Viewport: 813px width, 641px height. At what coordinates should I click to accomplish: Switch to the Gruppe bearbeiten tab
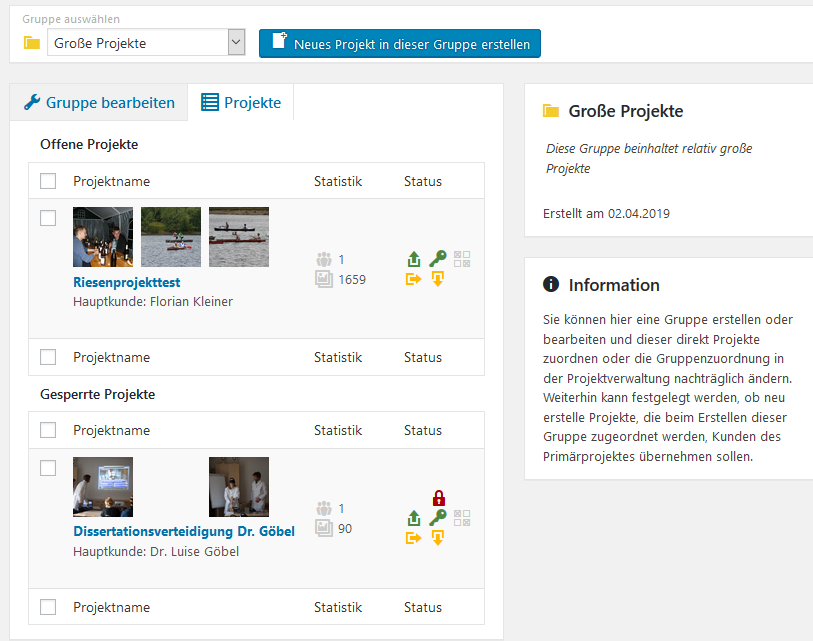pos(99,102)
